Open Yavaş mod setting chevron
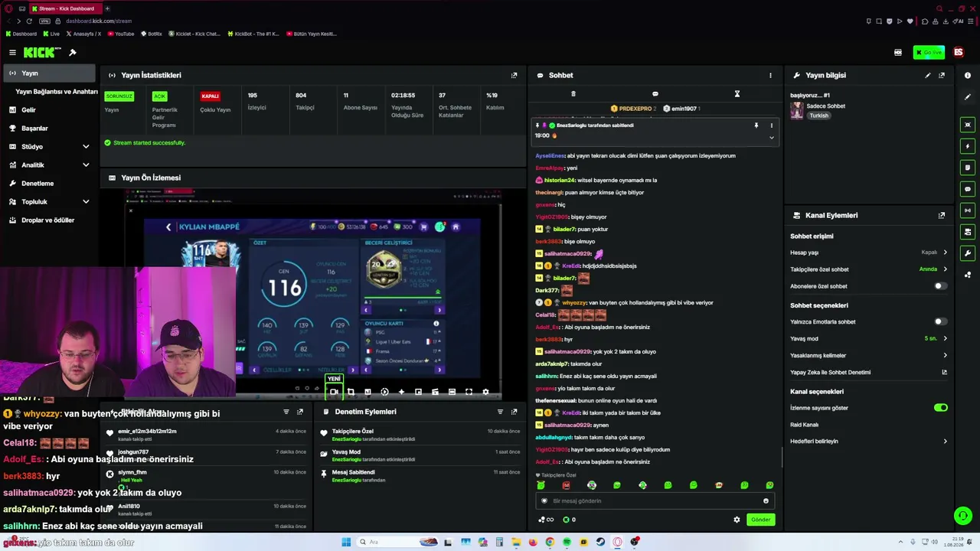Screen dimensions: 980x551 coord(945,338)
